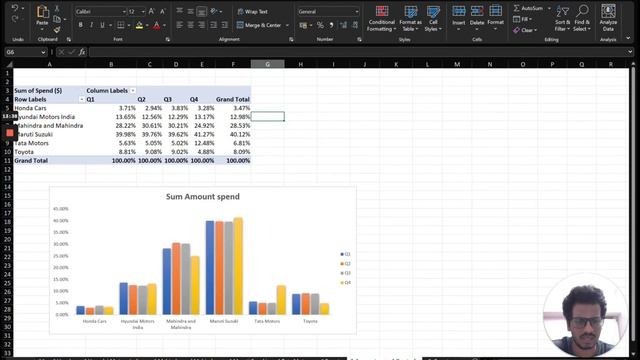Open Format as Table gallery
640x360 pixels.
pyautogui.click(x=410, y=18)
